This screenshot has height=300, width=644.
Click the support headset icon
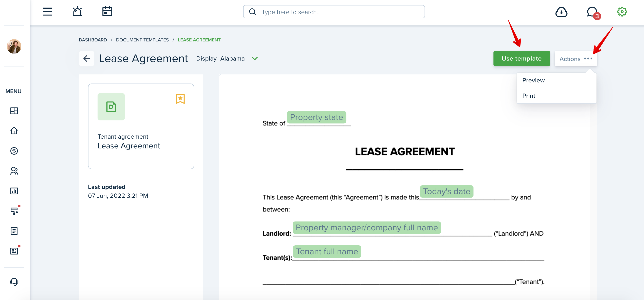click(14, 282)
